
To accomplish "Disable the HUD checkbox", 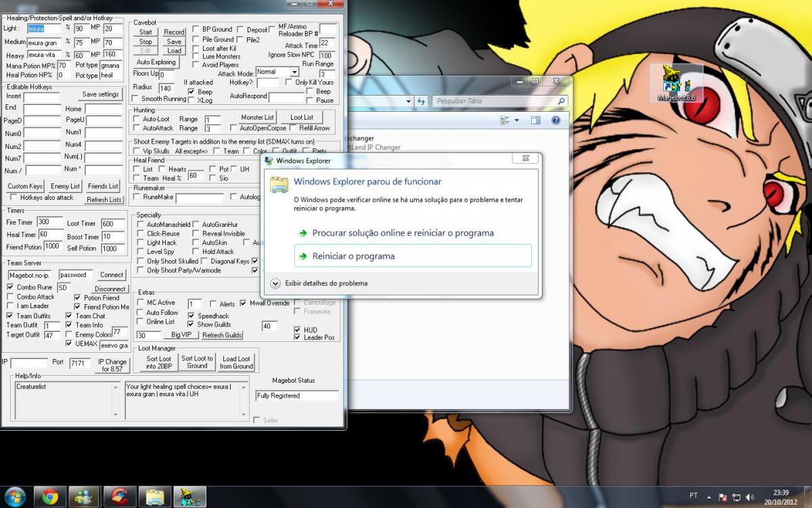I will pos(297,330).
